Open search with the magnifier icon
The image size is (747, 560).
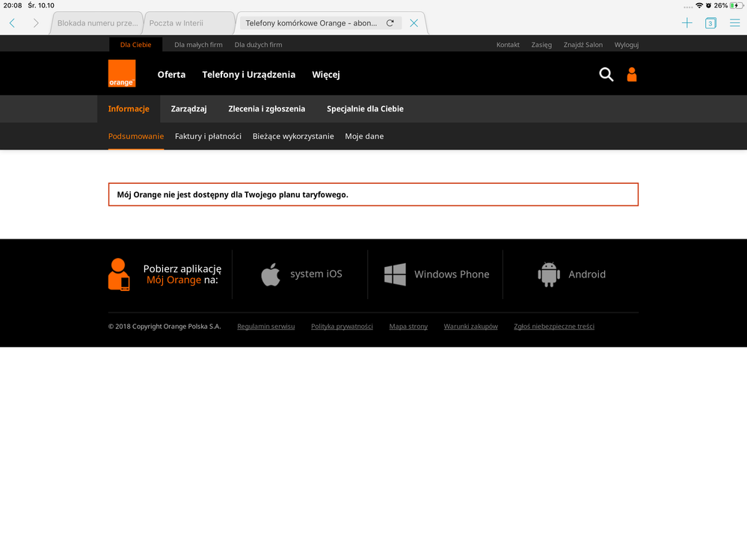(x=606, y=74)
